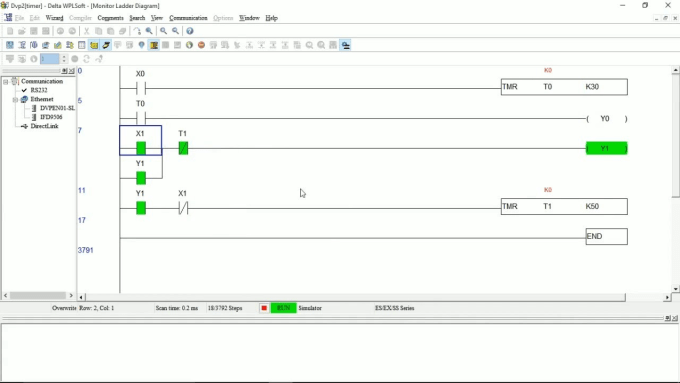Increase value with the stepper up arrow
The width and height of the screenshot is (680, 383).
tap(64, 56)
